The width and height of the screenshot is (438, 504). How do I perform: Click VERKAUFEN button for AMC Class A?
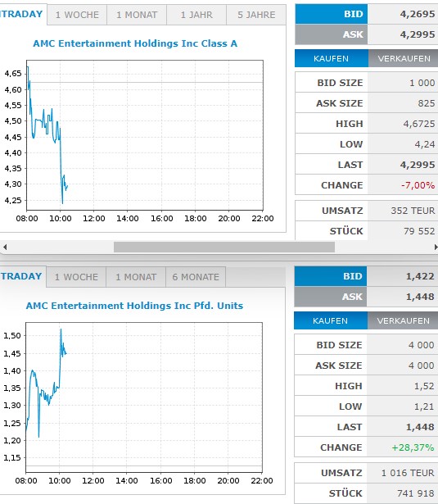(x=404, y=58)
